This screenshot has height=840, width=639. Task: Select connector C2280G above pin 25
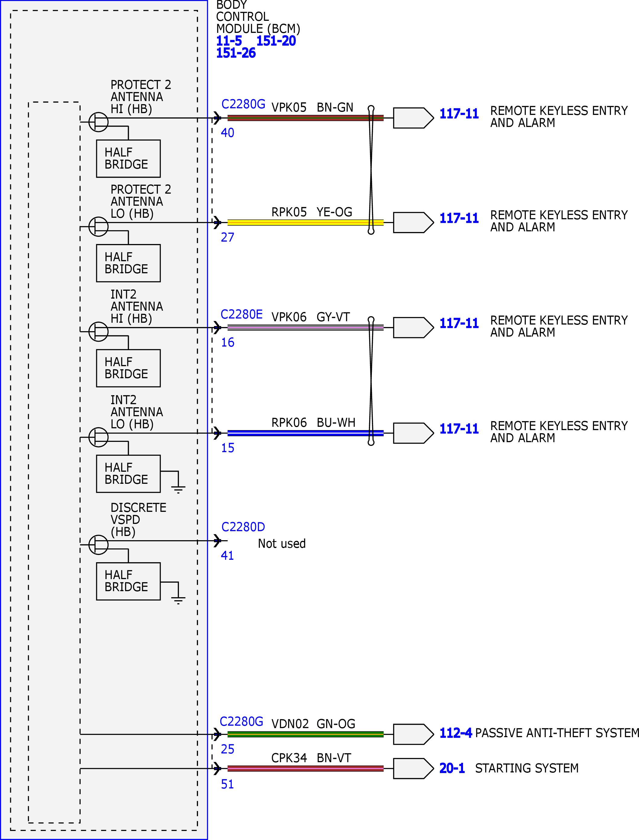pos(241,721)
